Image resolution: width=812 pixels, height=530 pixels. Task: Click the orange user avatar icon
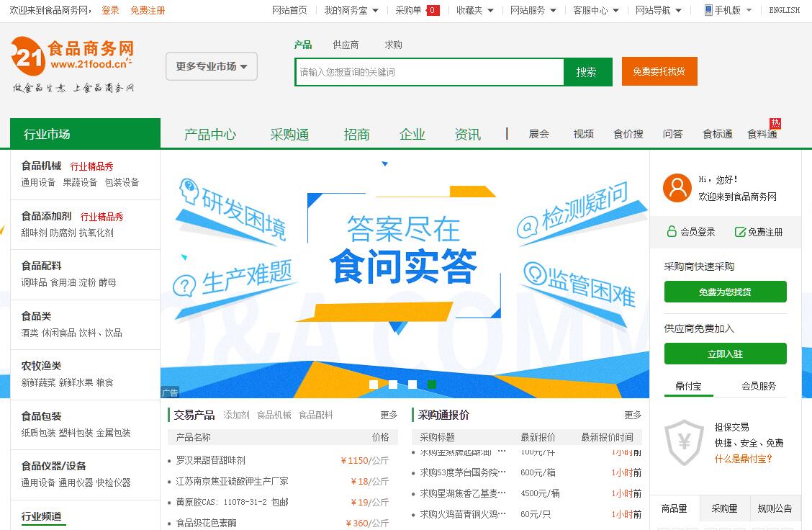click(677, 187)
